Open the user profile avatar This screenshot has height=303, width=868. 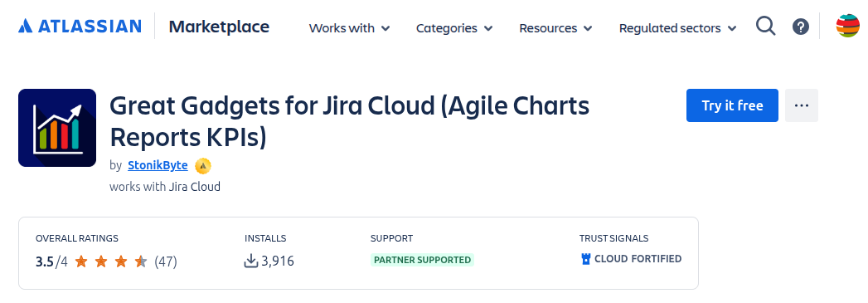(847, 26)
